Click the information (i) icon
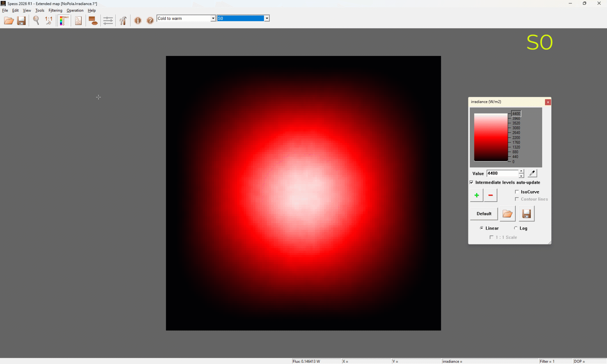The width and height of the screenshot is (607, 364). click(138, 21)
